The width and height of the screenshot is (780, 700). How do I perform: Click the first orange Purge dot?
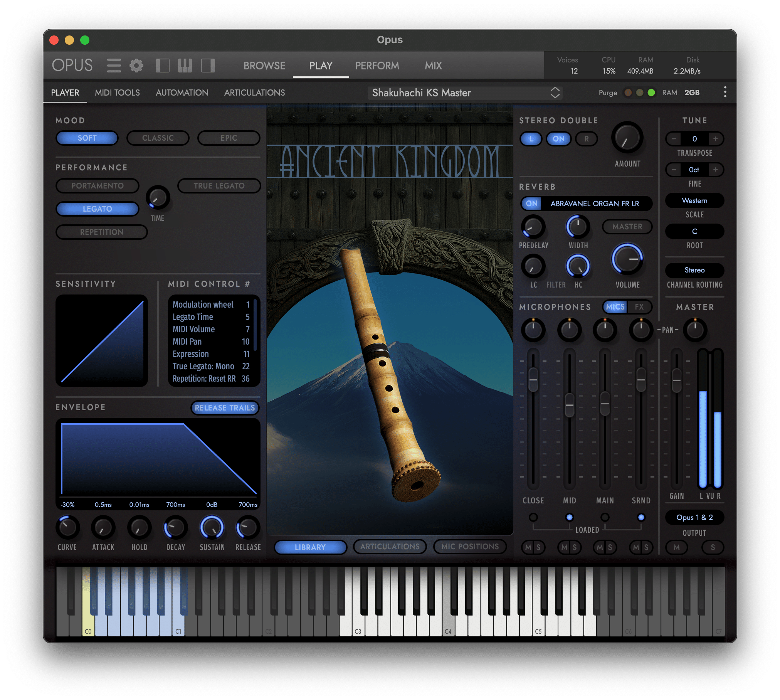point(628,93)
